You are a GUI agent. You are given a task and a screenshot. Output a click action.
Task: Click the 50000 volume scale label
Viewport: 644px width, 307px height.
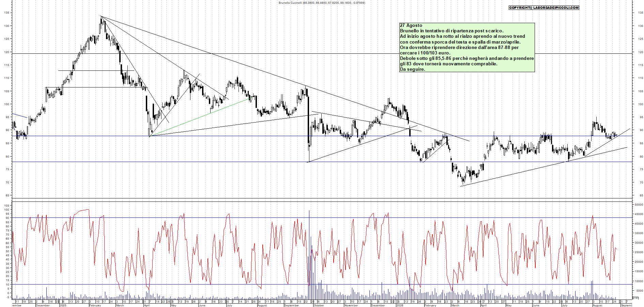(639, 205)
